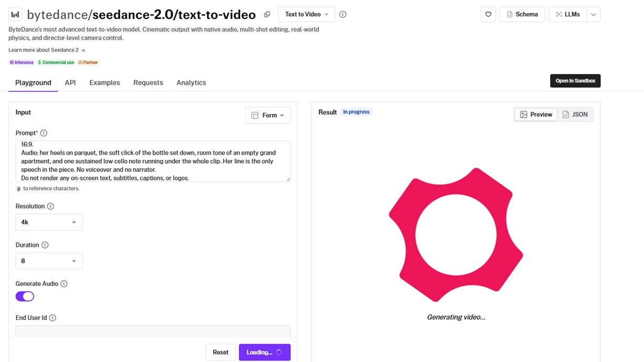The image size is (644, 362).
Task: Click the Reset button
Action: (x=220, y=353)
